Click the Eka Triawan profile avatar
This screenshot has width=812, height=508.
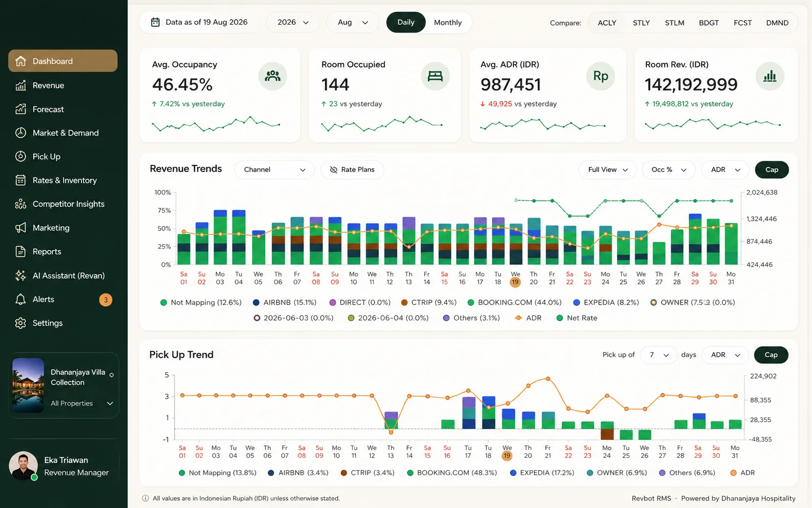pos(23,466)
